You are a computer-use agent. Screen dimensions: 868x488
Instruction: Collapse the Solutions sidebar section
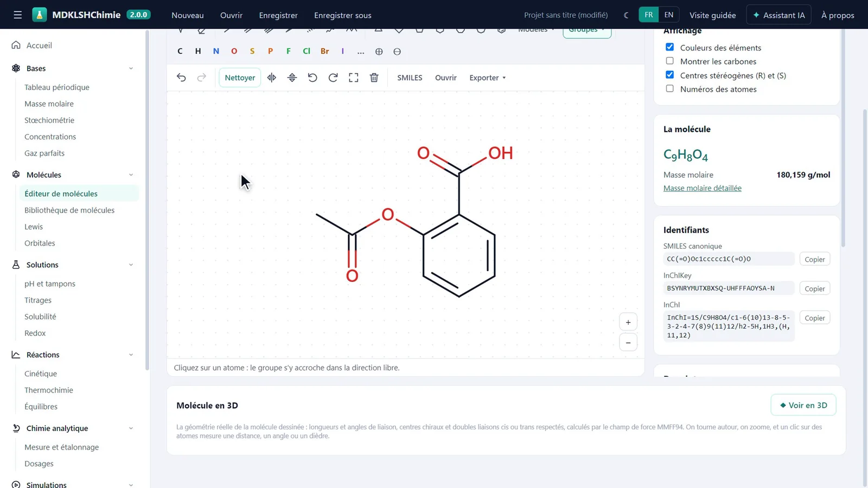131,265
